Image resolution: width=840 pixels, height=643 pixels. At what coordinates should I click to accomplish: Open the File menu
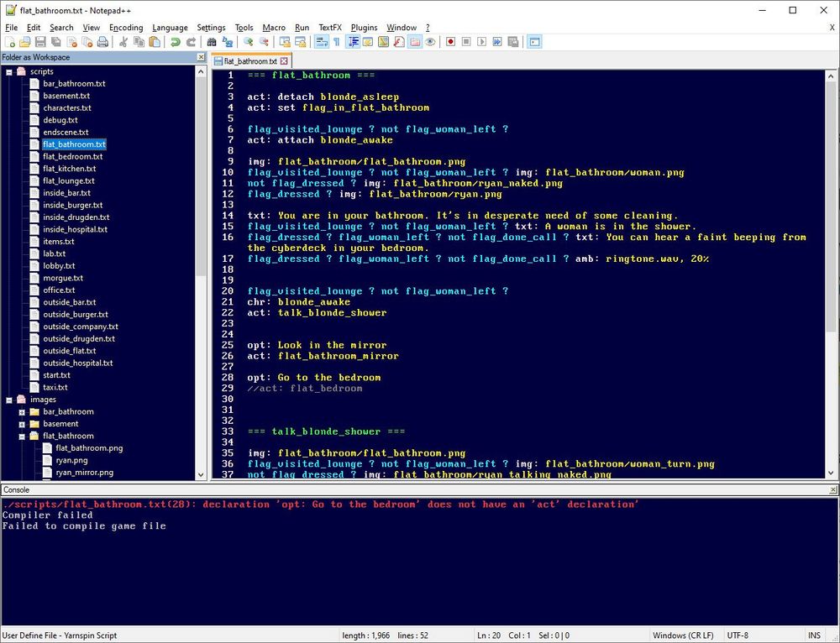click(x=11, y=28)
